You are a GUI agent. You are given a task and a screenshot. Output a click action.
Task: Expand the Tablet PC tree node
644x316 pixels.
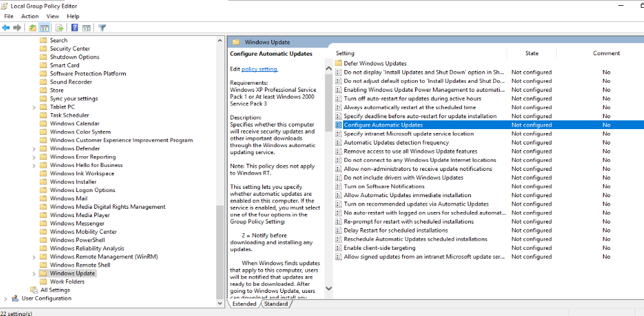34,107
